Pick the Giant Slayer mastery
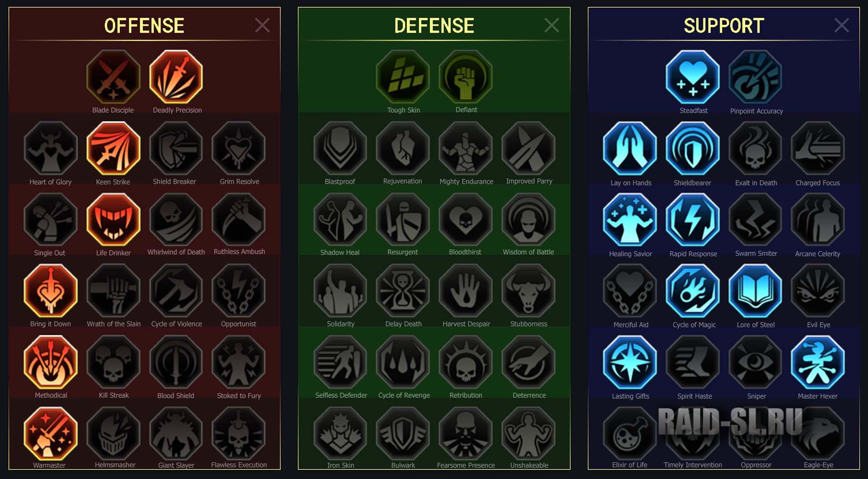Image resolution: width=868 pixels, height=479 pixels. [176, 433]
